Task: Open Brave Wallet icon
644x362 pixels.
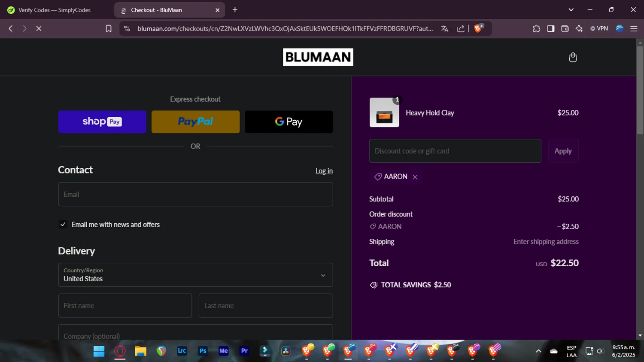Action: (x=565, y=29)
